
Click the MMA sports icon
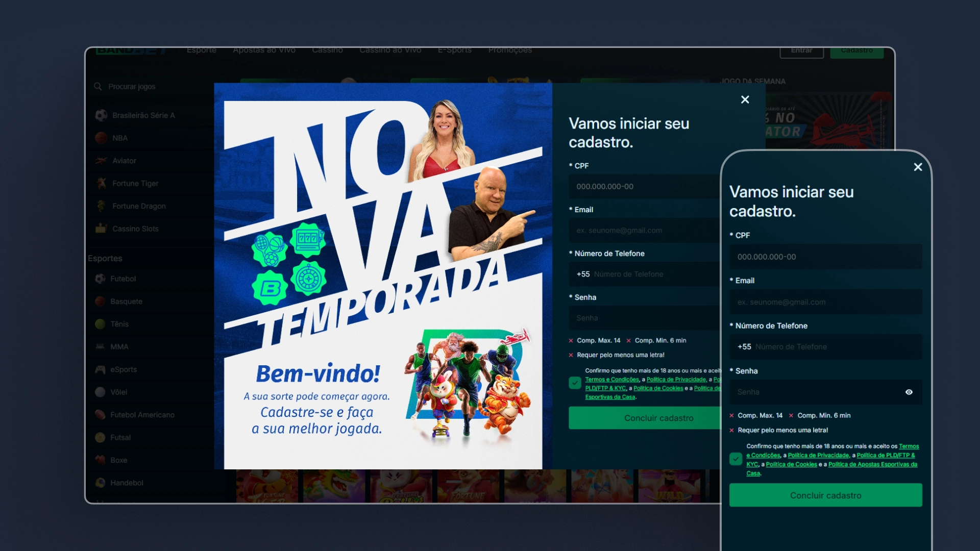point(101,346)
